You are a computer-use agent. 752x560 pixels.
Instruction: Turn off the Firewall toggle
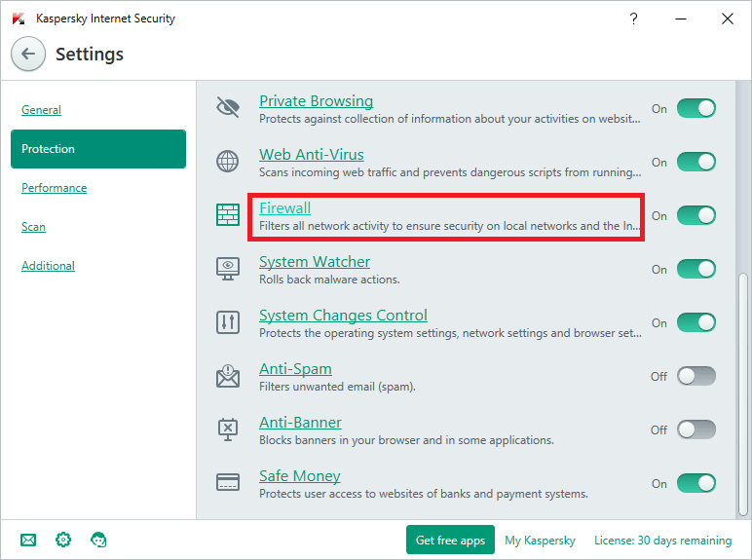(x=696, y=215)
